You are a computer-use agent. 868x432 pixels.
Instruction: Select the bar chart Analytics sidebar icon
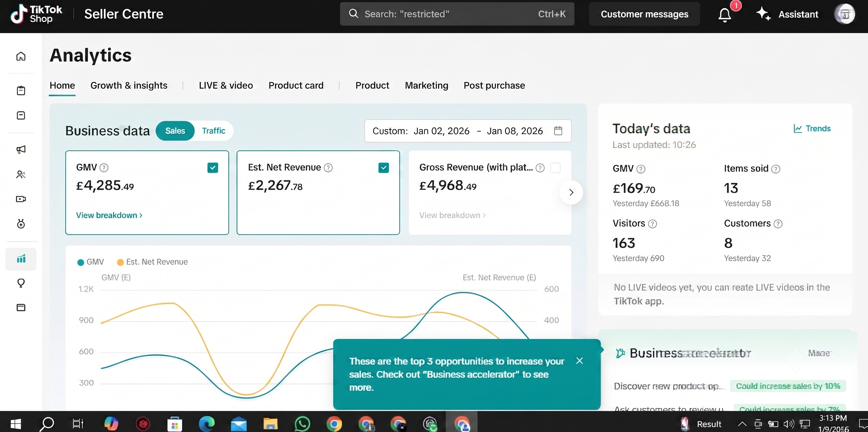pyautogui.click(x=21, y=259)
